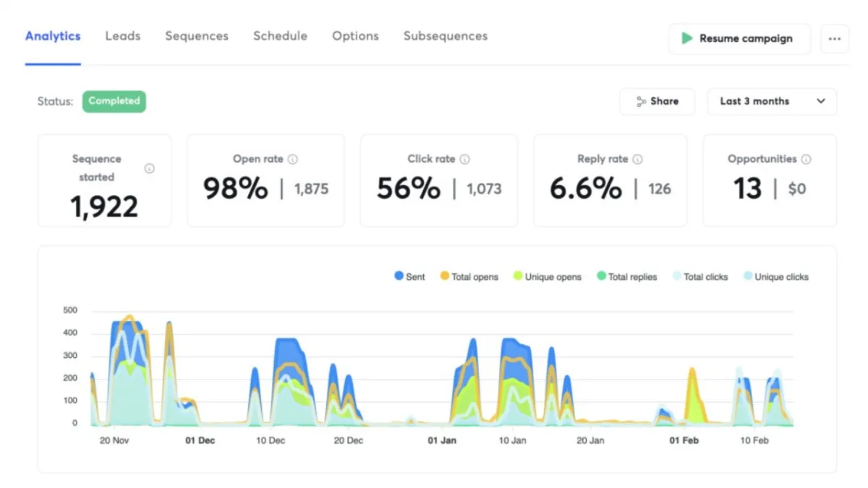The image size is (868, 488).
Task: Open the Last 3 months date range dropdown
Action: tap(772, 102)
